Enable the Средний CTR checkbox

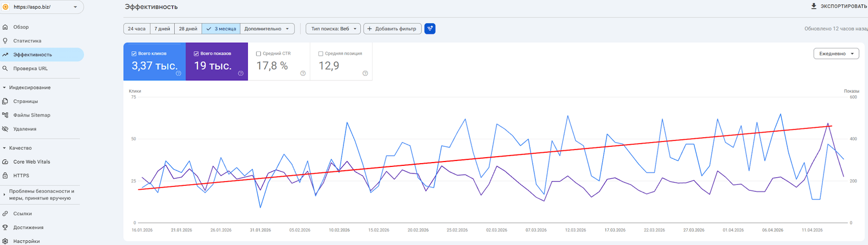tap(258, 54)
